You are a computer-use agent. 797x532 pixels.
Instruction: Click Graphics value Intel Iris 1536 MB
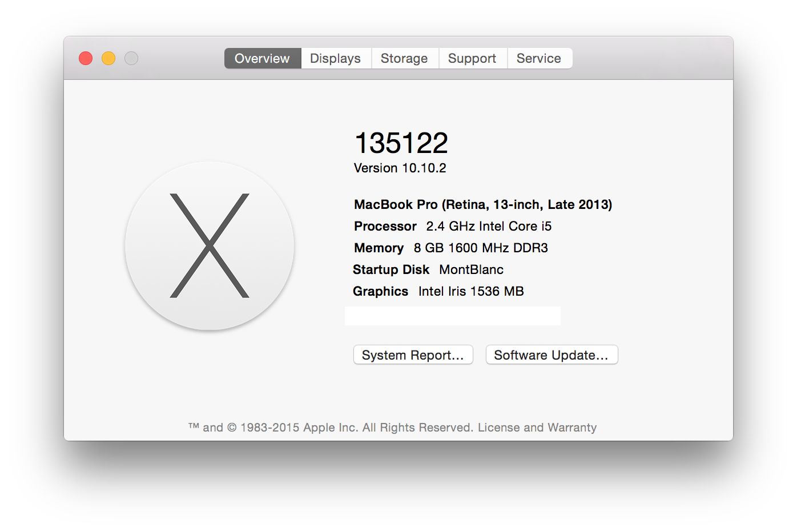tap(471, 291)
